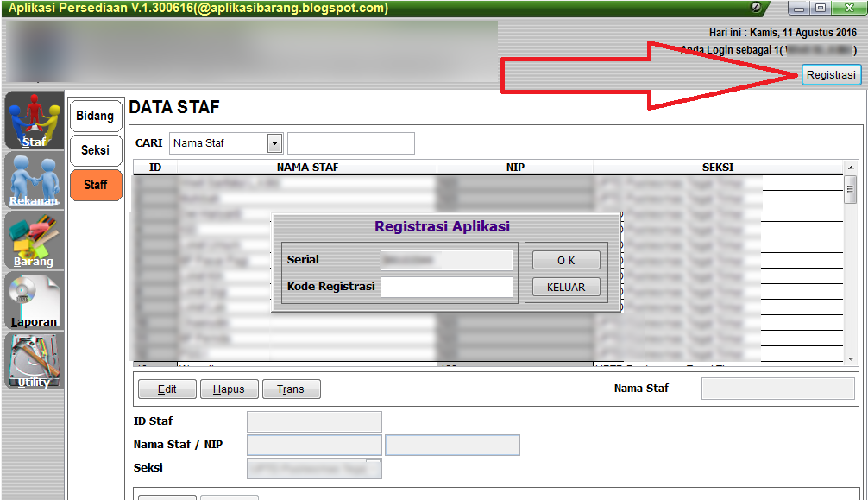
Task: Click the staff table scrollbar thumb
Action: coord(850,190)
